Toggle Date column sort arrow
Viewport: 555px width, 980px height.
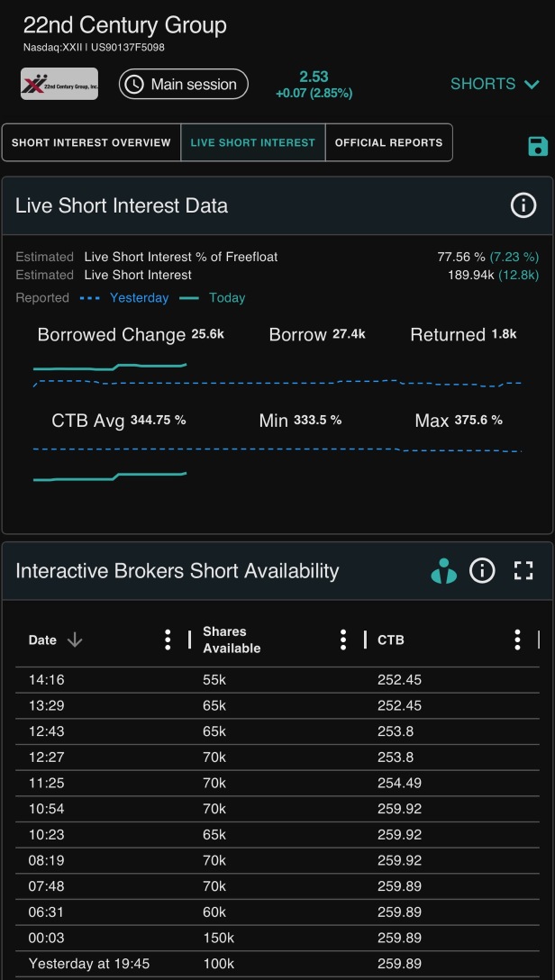coord(75,640)
